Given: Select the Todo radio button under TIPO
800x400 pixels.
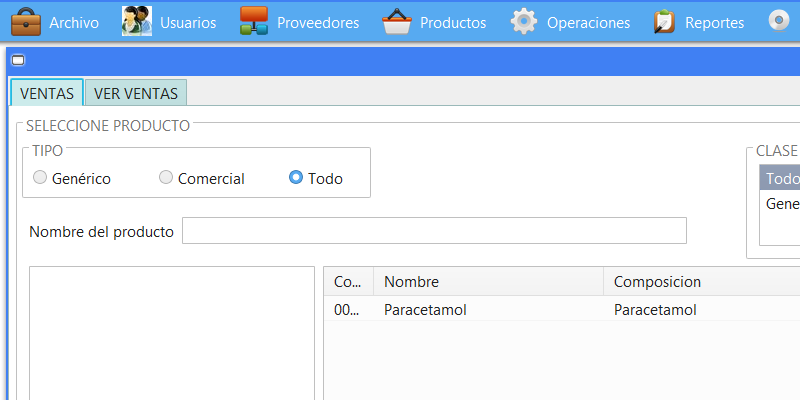Looking at the screenshot, I should coord(296,178).
